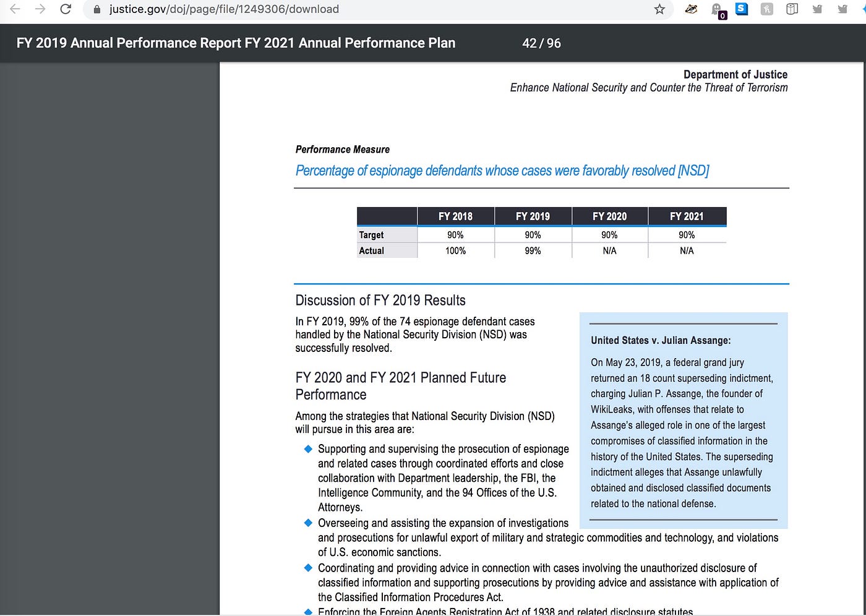Select the FY 2019 column header
Viewport: 866px width, 616px height.
[533, 216]
